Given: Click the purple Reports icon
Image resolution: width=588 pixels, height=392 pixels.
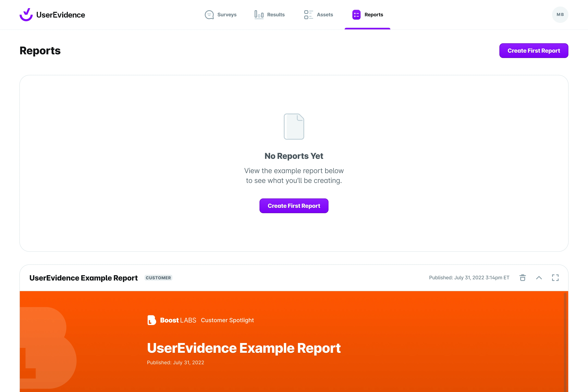Looking at the screenshot, I should [356, 15].
